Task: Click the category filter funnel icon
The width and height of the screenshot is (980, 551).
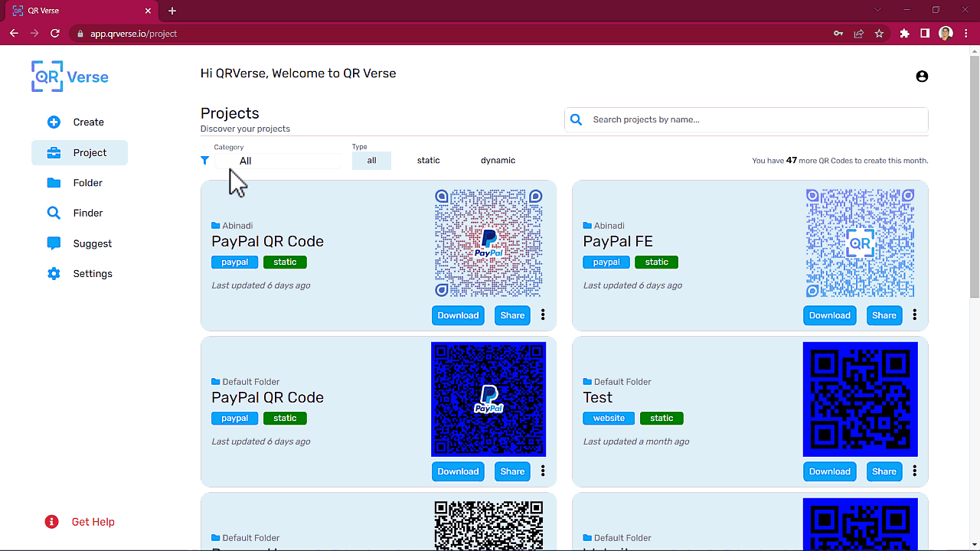Action: tap(204, 161)
